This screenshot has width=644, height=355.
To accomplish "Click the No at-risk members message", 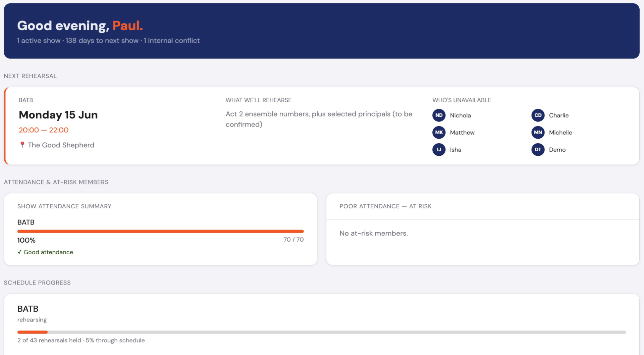I will pyautogui.click(x=374, y=233).
